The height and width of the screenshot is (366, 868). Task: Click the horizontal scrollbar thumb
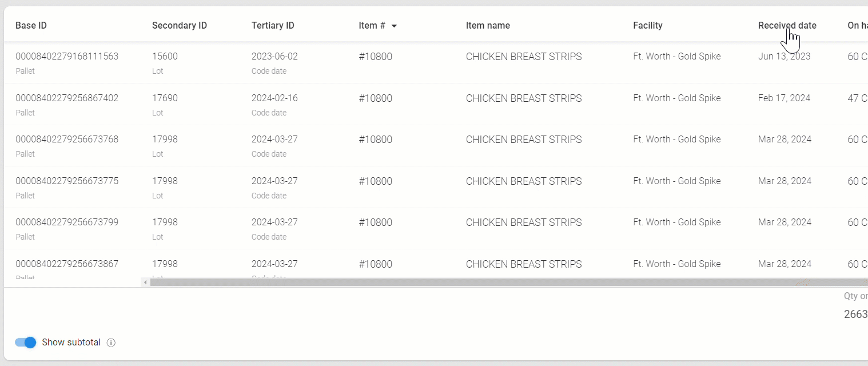click(x=509, y=282)
